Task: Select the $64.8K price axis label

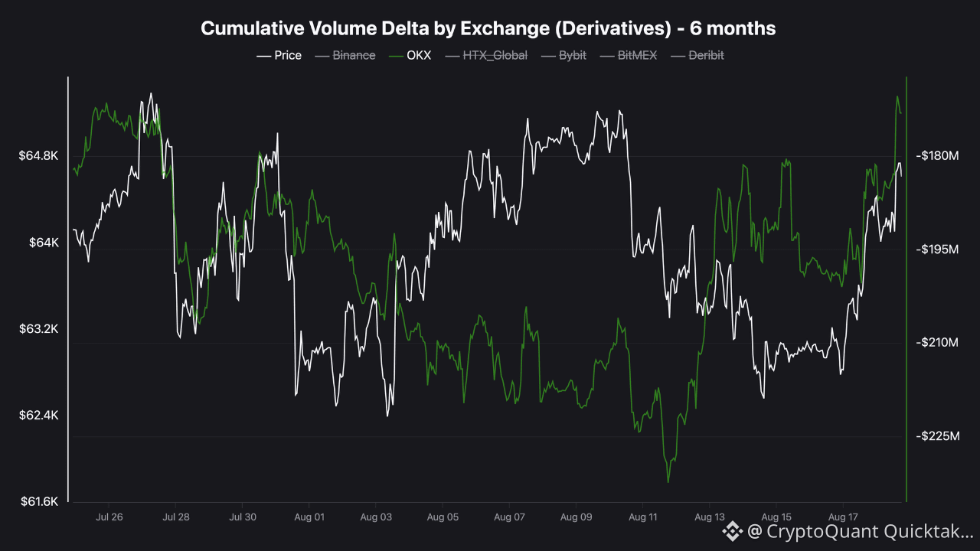Action: point(38,156)
